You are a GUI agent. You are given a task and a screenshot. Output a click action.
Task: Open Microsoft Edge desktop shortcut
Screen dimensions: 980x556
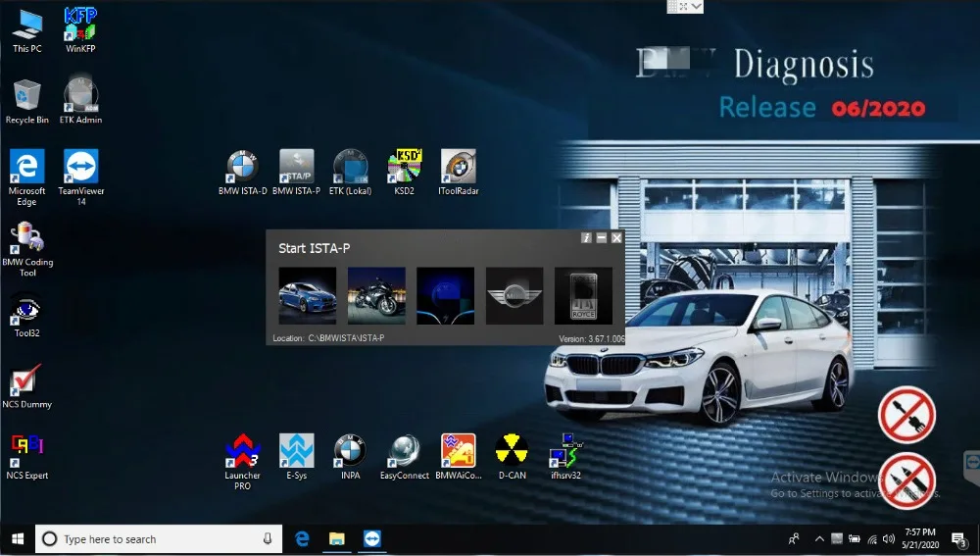26,177
